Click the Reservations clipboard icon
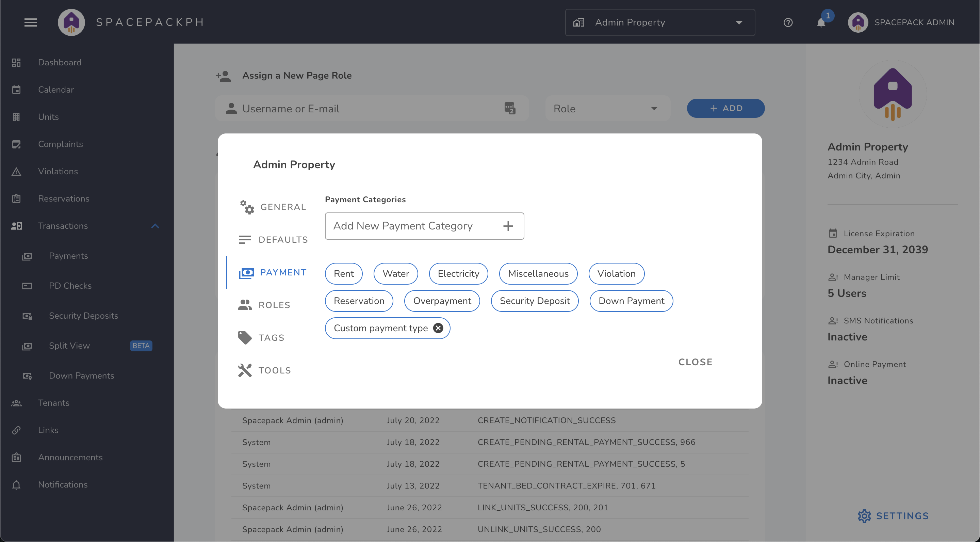Screen dimensions: 980x542 16,199
